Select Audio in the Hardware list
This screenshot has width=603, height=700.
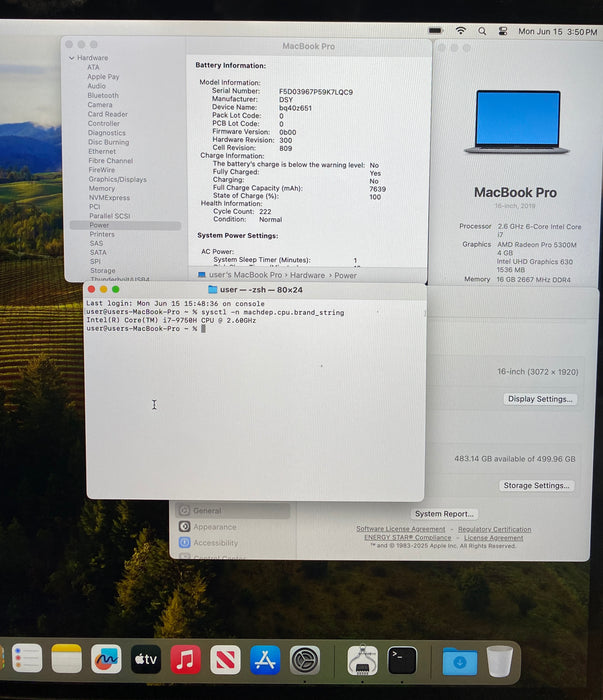[x=96, y=86]
